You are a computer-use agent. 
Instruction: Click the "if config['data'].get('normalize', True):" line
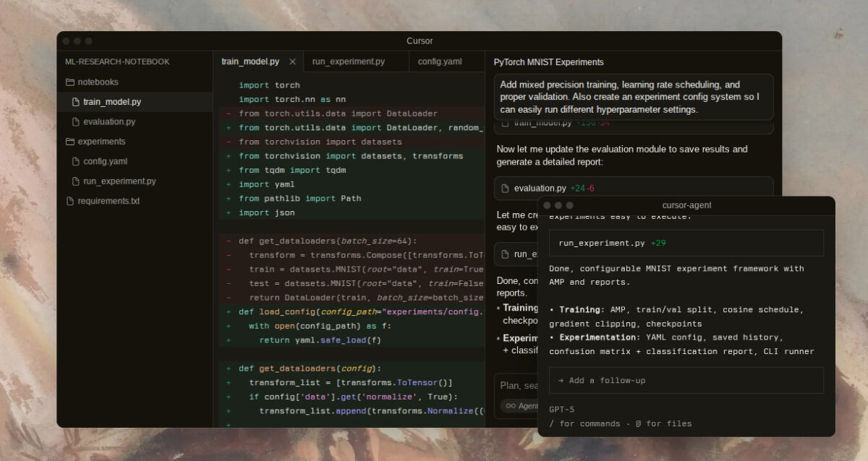(x=354, y=397)
